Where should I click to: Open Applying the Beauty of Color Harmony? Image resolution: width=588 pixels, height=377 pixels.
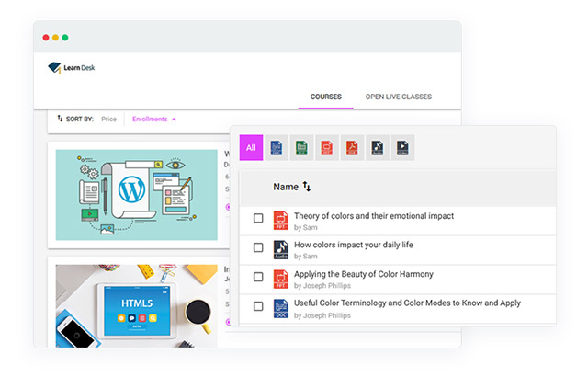tap(364, 274)
